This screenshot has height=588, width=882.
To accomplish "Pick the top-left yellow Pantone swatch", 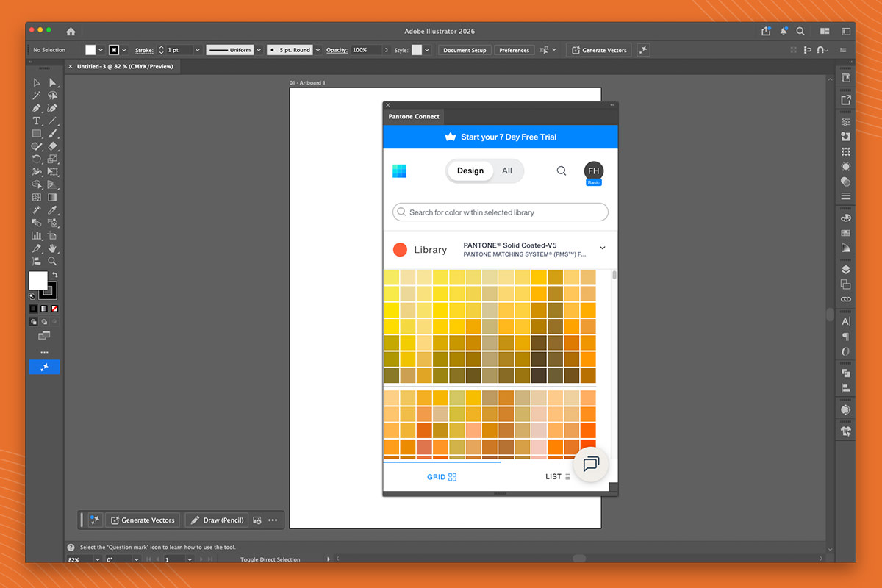I will 392,278.
